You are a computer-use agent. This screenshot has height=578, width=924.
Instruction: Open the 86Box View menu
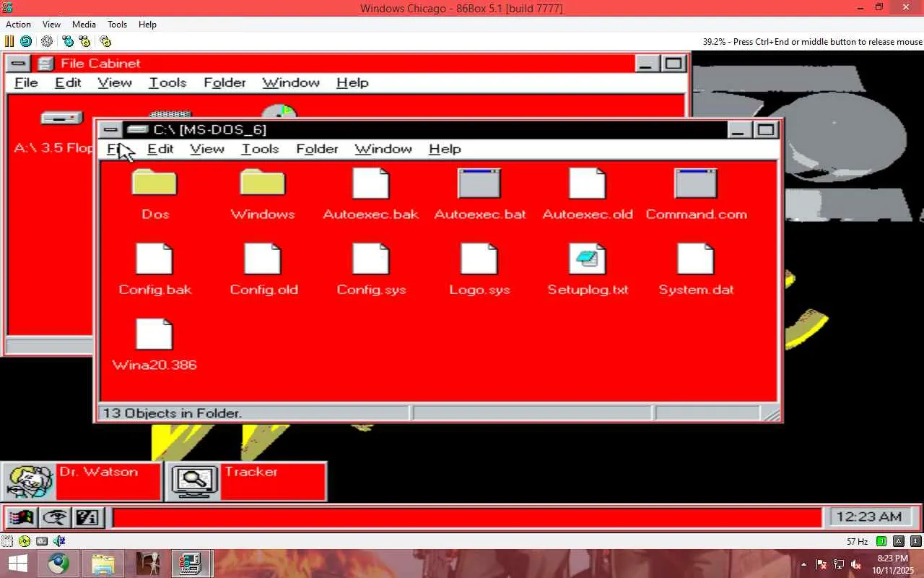pyautogui.click(x=51, y=24)
